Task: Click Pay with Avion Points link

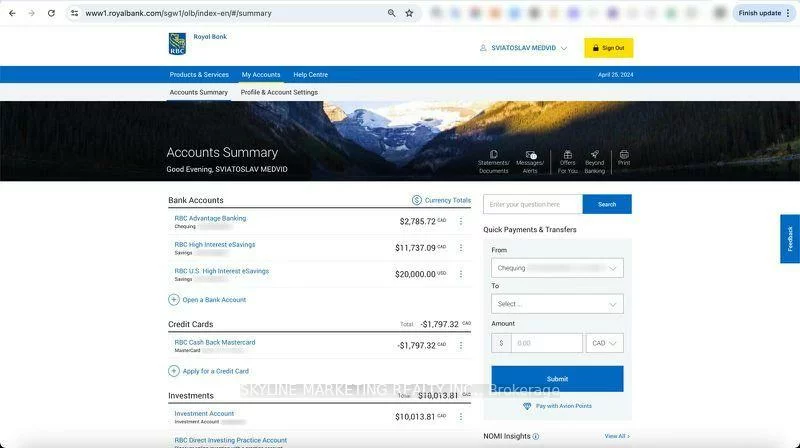Action: (558, 406)
